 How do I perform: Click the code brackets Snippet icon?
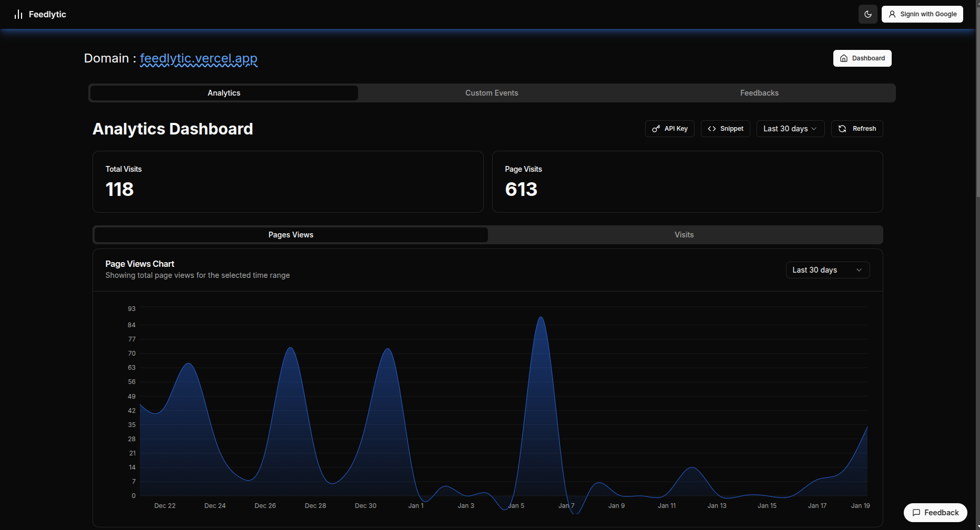pos(712,129)
